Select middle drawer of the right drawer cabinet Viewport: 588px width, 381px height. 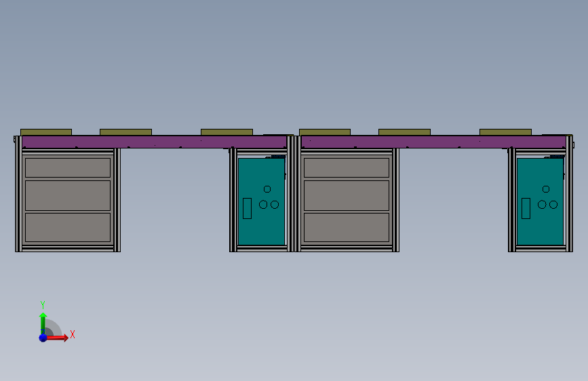(347, 195)
